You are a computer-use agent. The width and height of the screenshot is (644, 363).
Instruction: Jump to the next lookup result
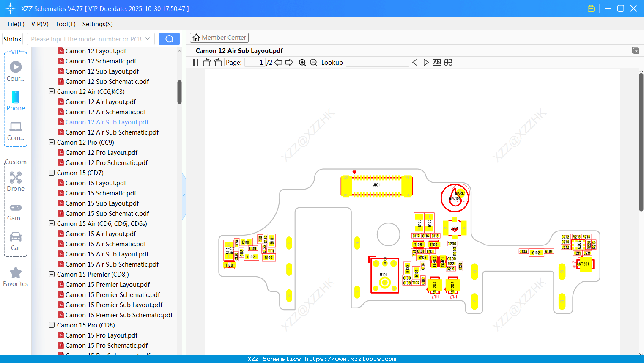426,63
